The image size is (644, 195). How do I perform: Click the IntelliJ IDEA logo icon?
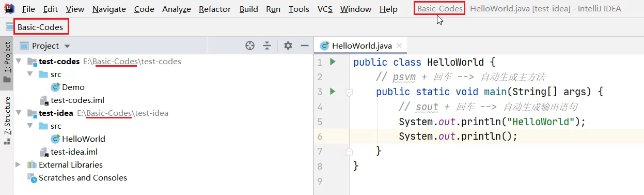(x=9, y=9)
